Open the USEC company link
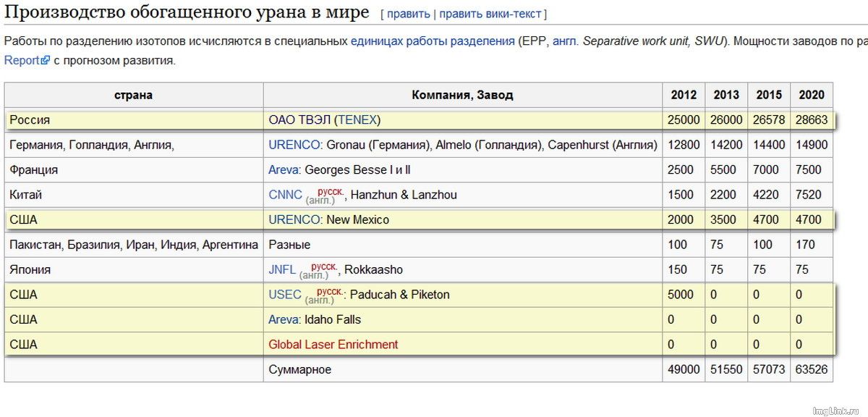Viewport: 868px width, 417px height. pyautogui.click(x=285, y=295)
